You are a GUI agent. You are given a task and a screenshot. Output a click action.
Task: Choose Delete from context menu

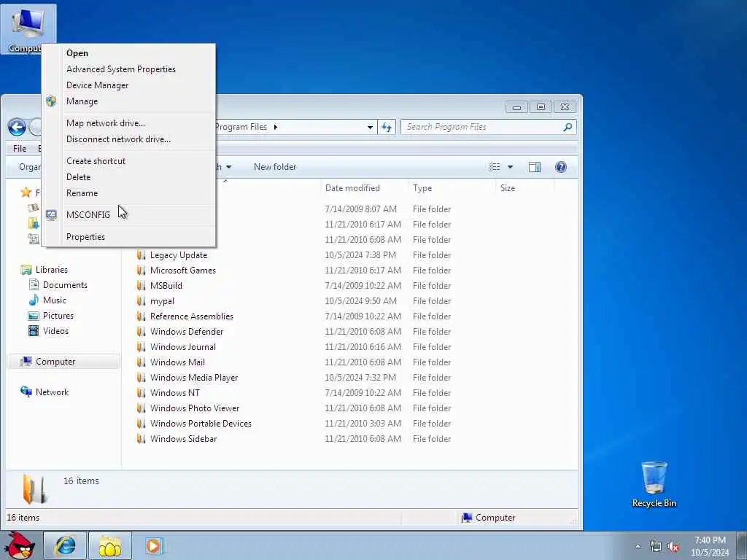(128, 177)
